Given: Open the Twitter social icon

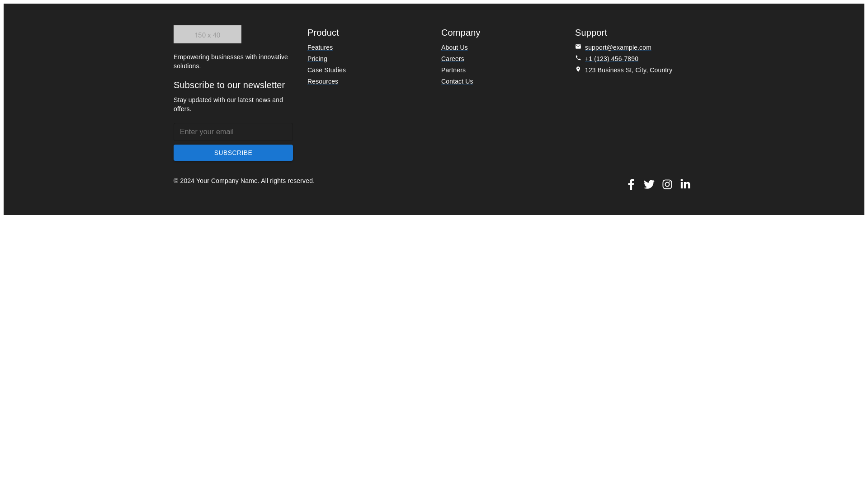Looking at the screenshot, I should click(x=649, y=184).
